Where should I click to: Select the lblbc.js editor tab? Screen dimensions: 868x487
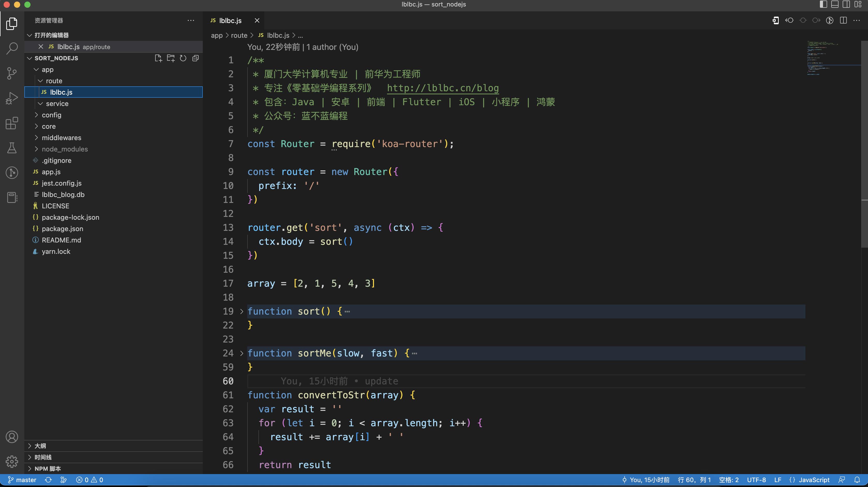point(230,20)
